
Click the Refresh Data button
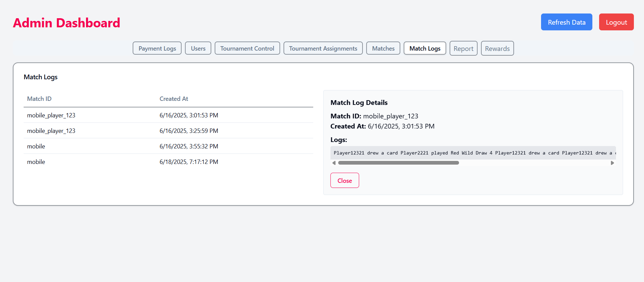tap(567, 22)
